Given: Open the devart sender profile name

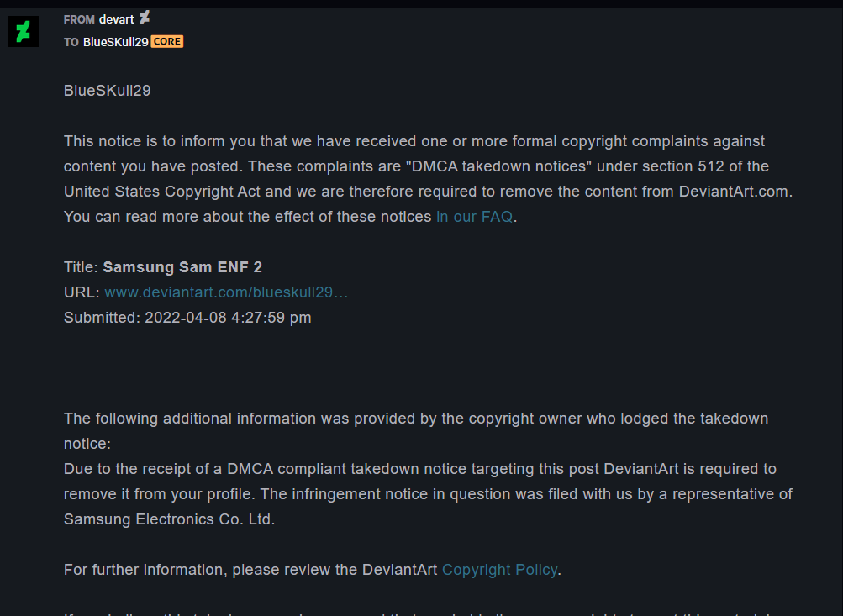Looking at the screenshot, I should click(x=117, y=20).
